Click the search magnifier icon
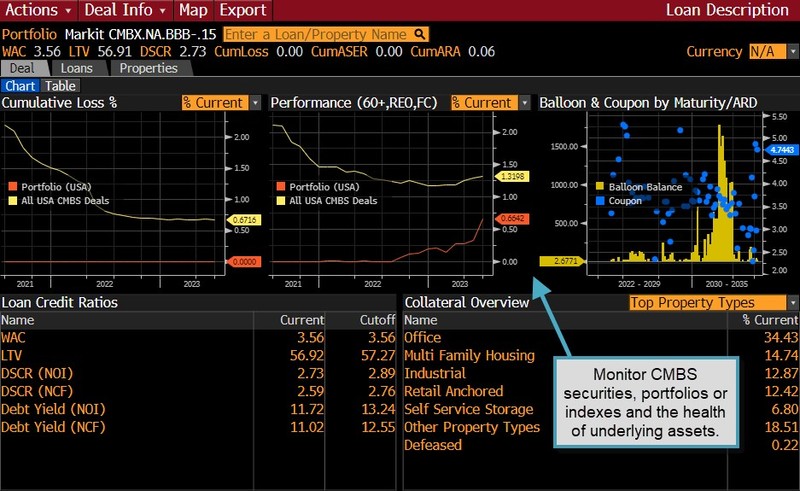The width and height of the screenshot is (800, 491). point(420,34)
